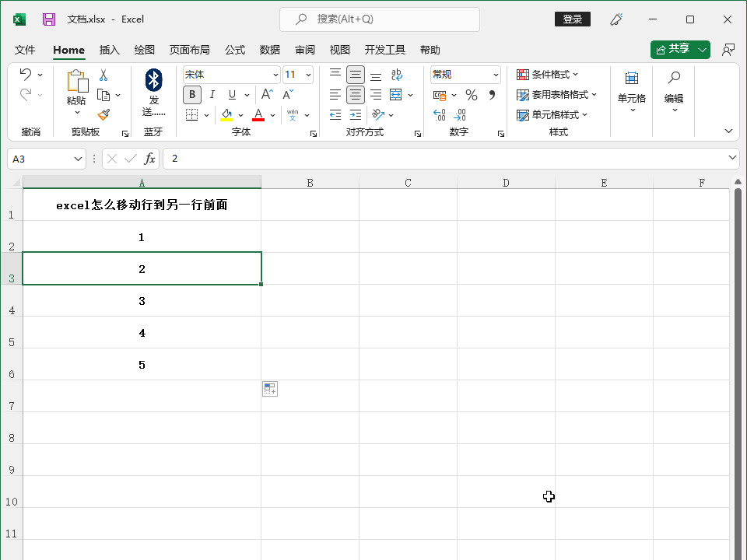The width and height of the screenshot is (747, 560).
Task: Decrease decimal places
Action: click(x=460, y=115)
